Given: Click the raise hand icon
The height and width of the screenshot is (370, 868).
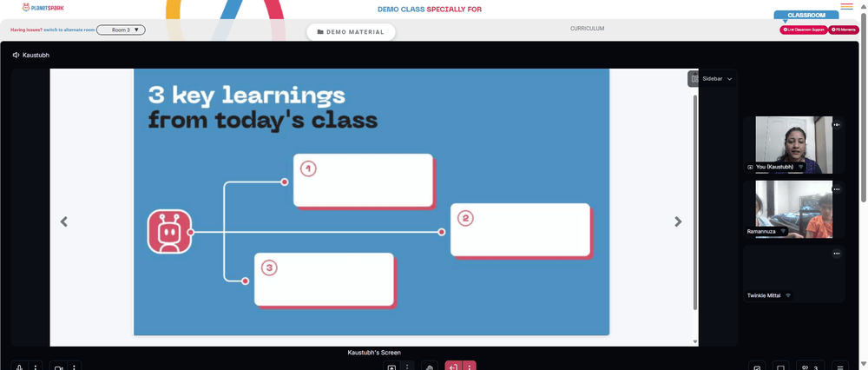Looking at the screenshot, I should click(x=430, y=367).
